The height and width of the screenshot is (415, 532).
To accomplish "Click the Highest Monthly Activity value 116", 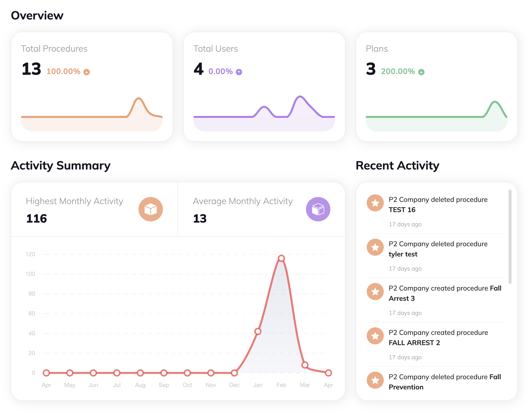I will (x=37, y=218).
